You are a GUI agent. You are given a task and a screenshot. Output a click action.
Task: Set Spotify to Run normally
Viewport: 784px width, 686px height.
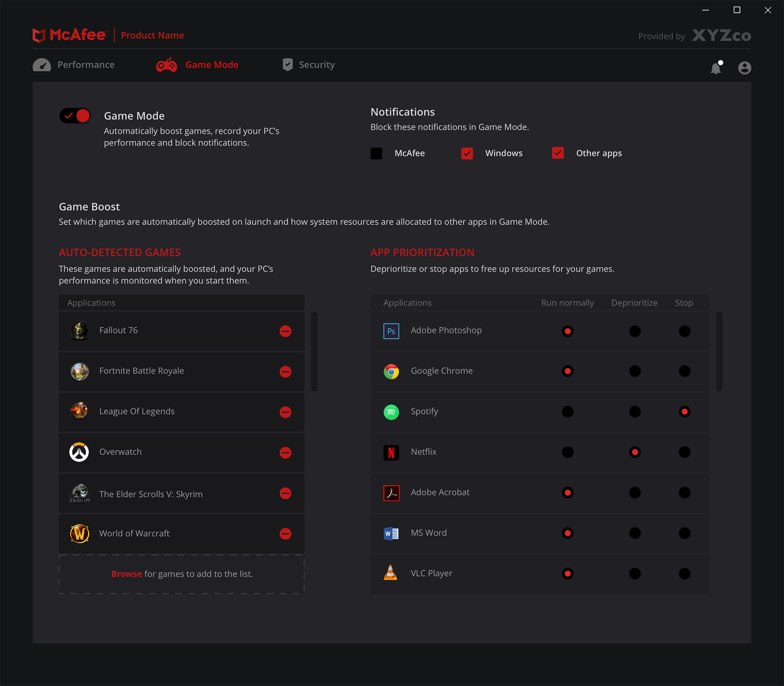(x=568, y=412)
